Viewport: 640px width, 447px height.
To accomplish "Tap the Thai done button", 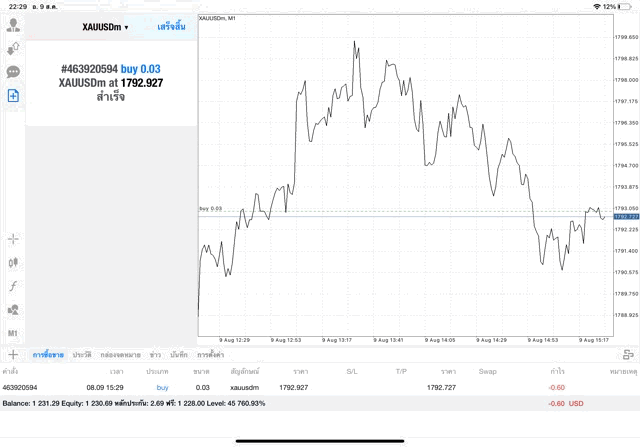I will 171,26.
